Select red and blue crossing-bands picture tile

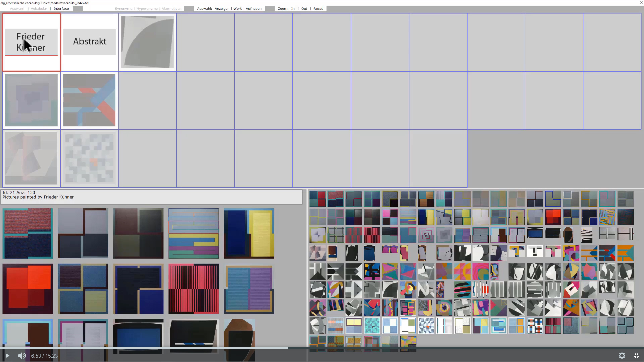89,100
